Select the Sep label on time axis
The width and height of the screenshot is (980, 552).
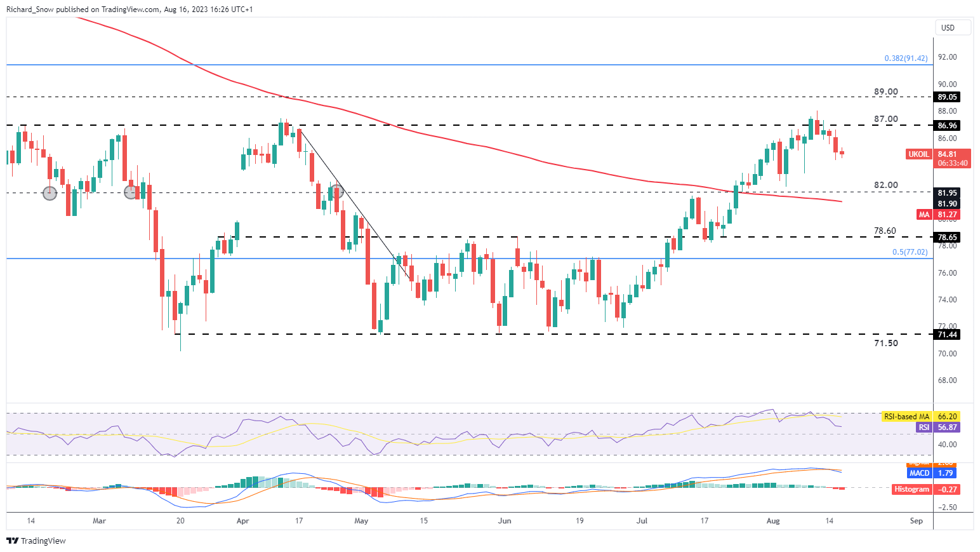coord(916,521)
